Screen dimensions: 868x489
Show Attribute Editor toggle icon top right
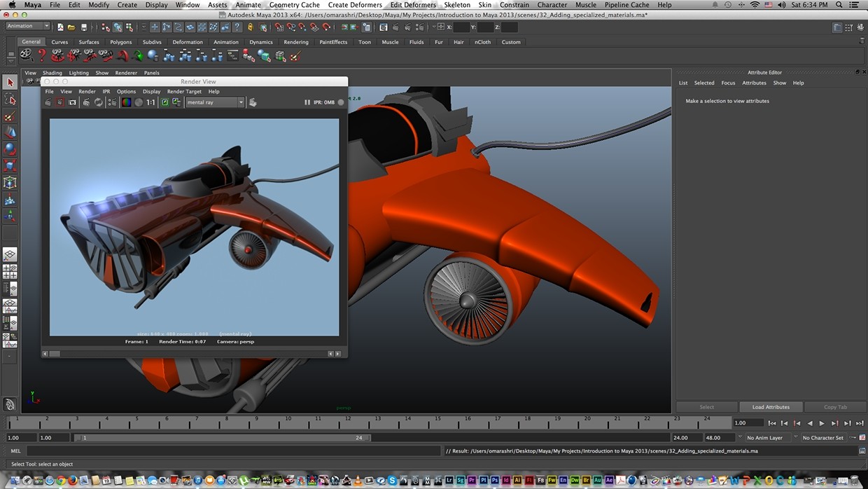pos(837,27)
